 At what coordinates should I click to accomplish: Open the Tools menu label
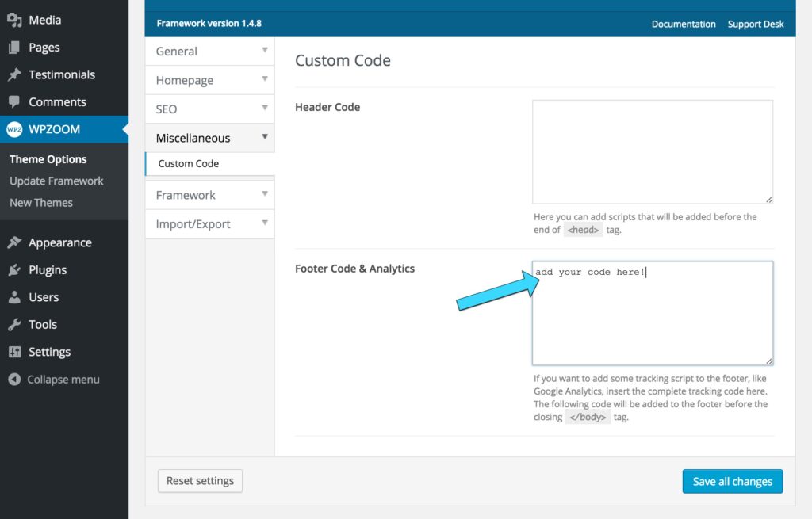click(x=43, y=324)
